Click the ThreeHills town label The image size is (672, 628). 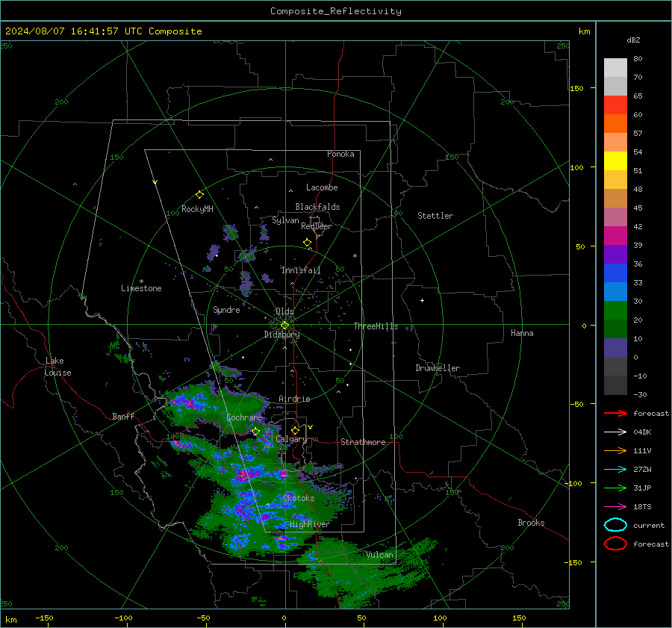point(376,326)
